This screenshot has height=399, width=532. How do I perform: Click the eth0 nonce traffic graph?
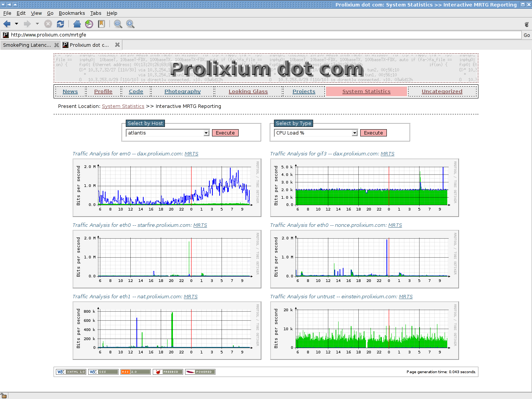pos(364,259)
